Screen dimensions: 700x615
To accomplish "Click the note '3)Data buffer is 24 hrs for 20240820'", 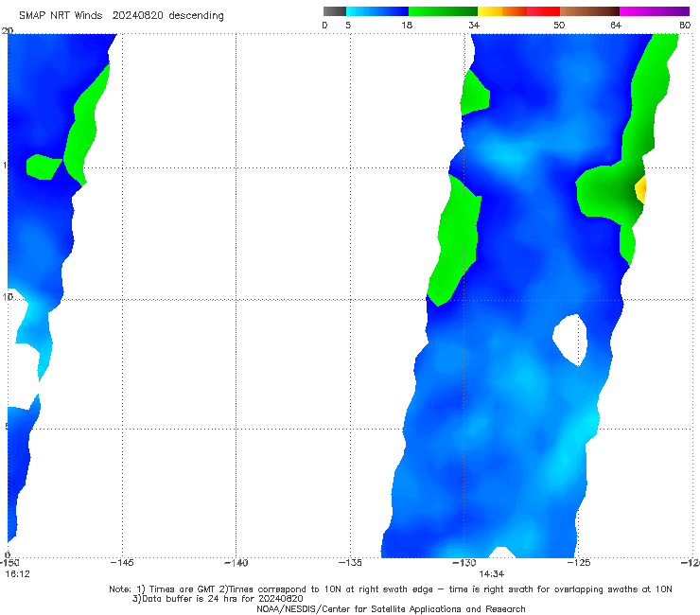I will tap(218, 599).
